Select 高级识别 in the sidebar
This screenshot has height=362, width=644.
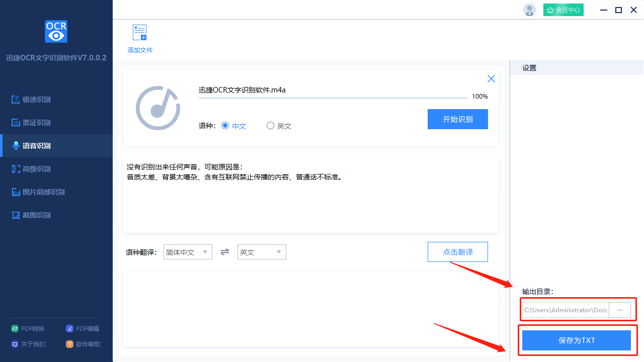tap(56, 169)
